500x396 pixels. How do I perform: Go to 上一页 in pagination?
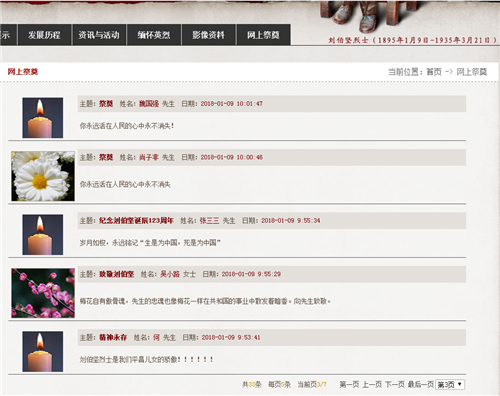coord(372,384)
